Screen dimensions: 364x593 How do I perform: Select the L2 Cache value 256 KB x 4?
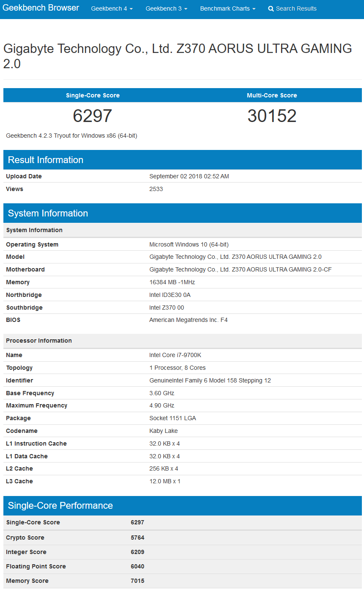[164, 468]
